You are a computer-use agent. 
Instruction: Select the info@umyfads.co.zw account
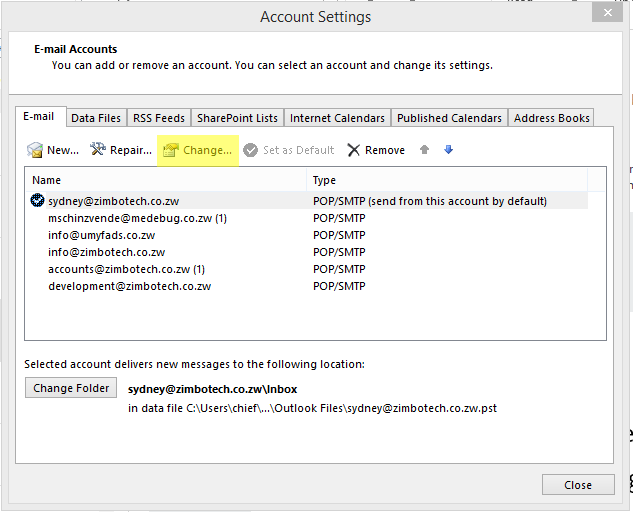(x=102, y=235)
